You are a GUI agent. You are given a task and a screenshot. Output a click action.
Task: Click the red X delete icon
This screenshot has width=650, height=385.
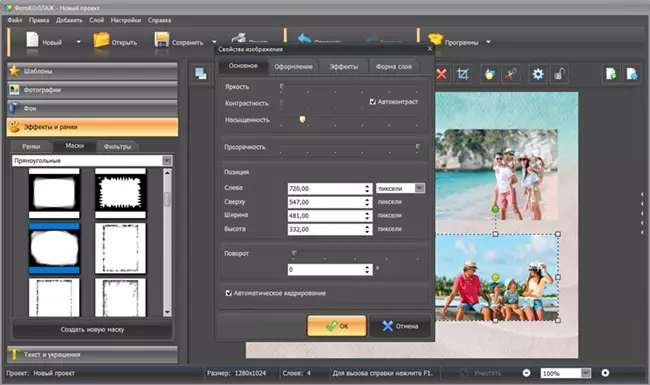pos(441,74)
